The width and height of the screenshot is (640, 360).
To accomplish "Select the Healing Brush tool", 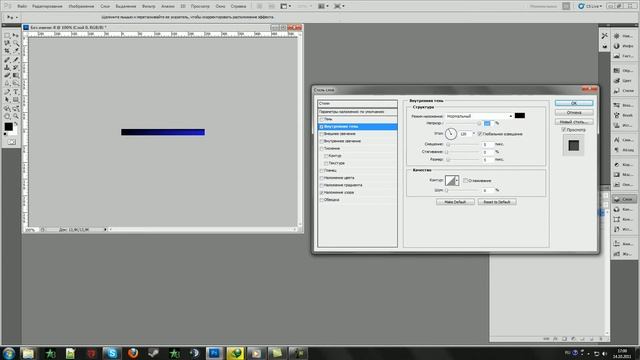I will pyautogui.click(x=7, y=60).
